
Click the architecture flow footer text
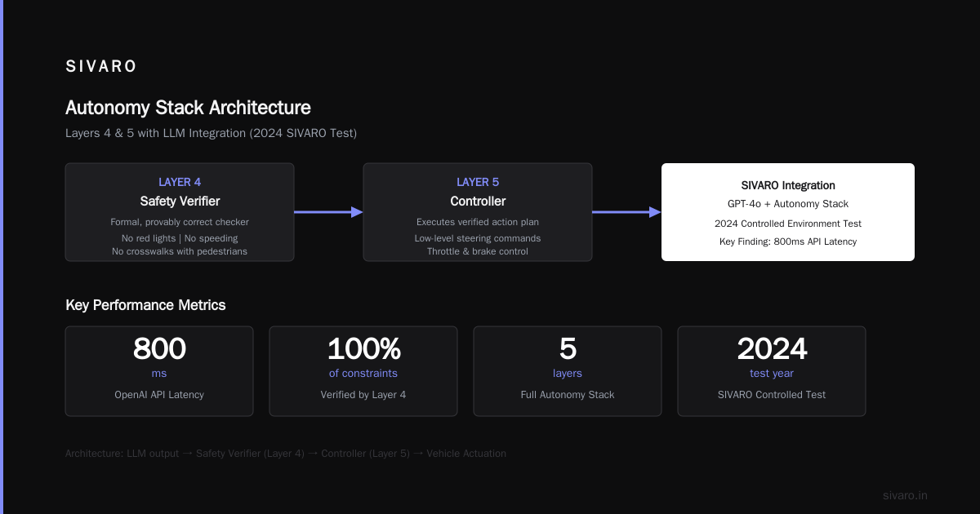tap(286, 454)
